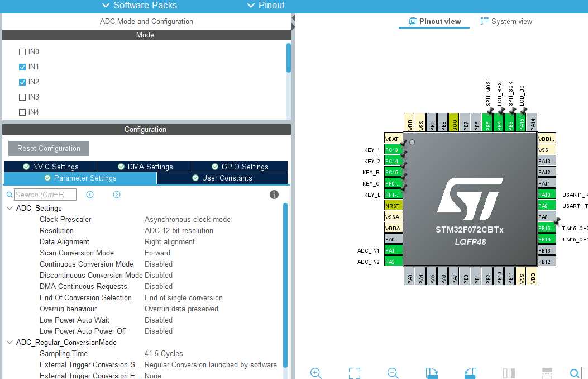The height and width of the screenshot is (379, 588).
Task: Click the Reset Configuration button
Action: [x=49, y=148]
